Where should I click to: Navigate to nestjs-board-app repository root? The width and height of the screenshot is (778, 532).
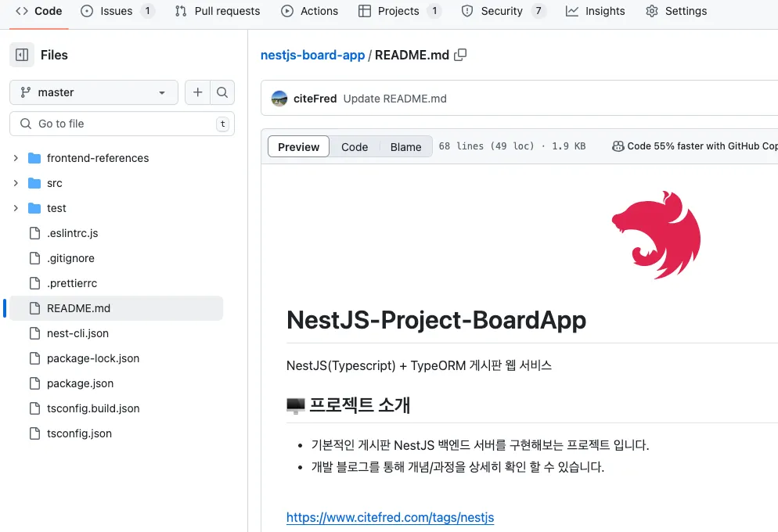coord(312,55)
